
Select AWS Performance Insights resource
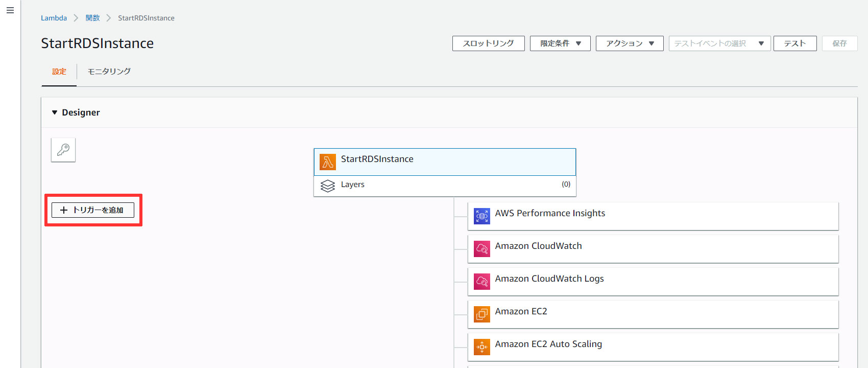pos(653,216)
